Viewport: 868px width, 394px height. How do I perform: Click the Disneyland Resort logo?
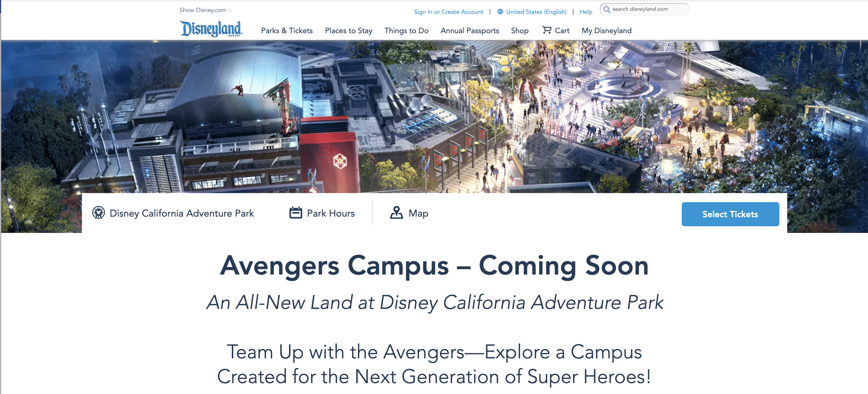coord(211,29)
